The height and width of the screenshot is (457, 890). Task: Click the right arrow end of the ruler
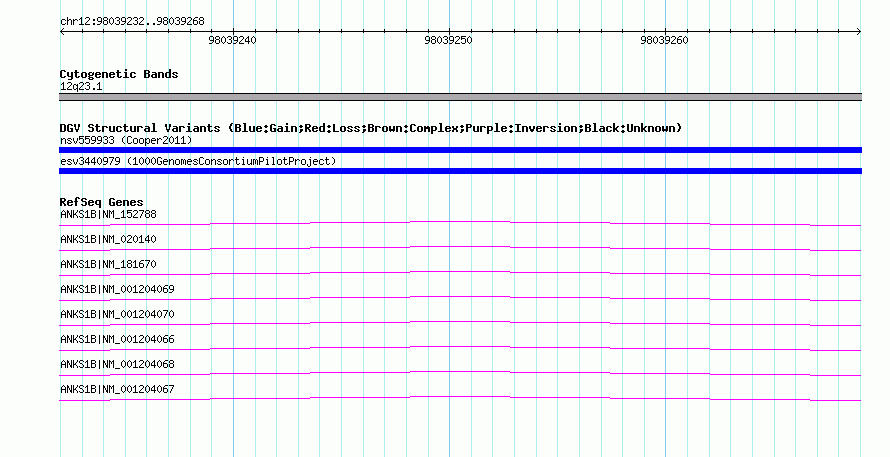pos(859,31)
